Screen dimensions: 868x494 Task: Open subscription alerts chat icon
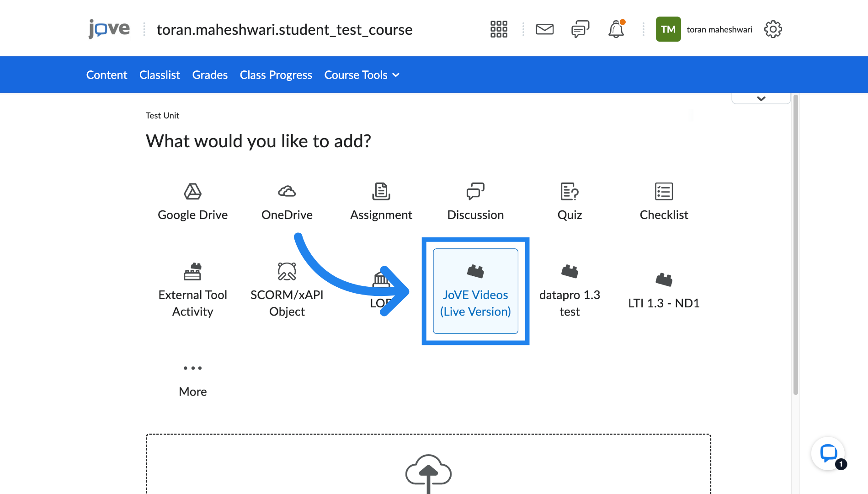click(x=580, y=29)
